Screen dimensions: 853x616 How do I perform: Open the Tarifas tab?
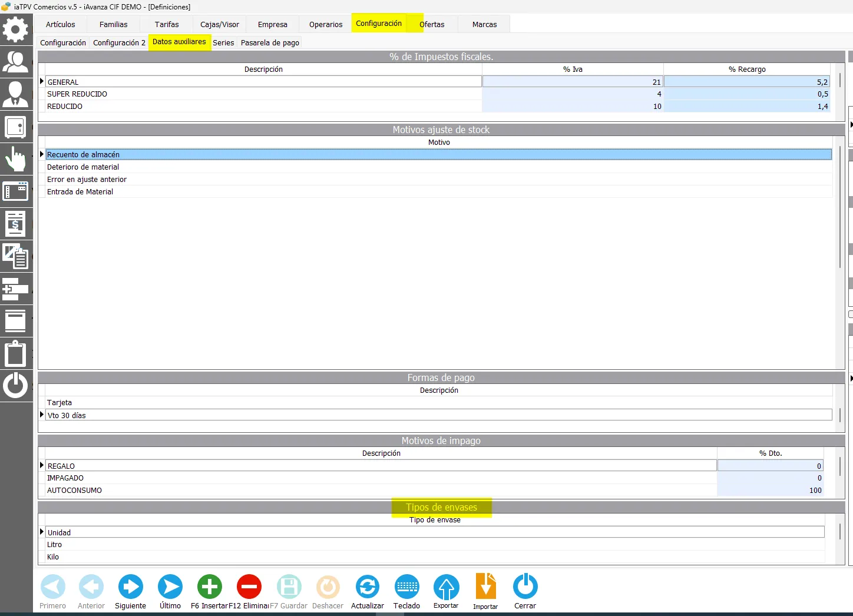click(x=167, y=24)
